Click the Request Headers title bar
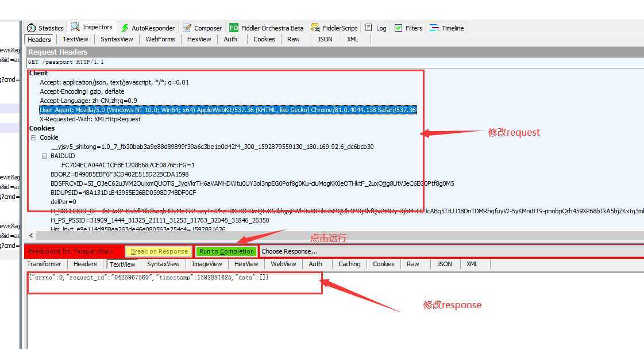 [335, 52]
